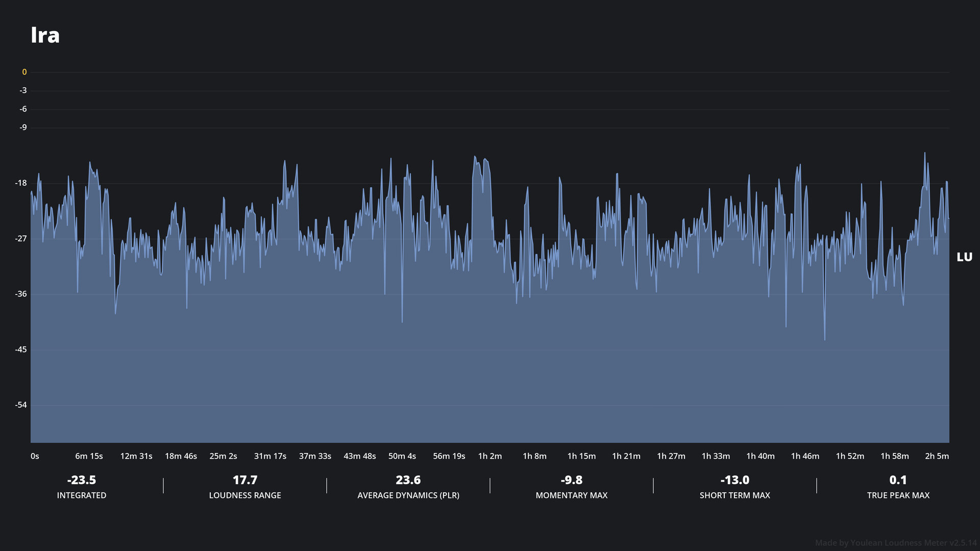Click the 0s time marker
The image size is (980, 551).
click(x=35, y=456)
